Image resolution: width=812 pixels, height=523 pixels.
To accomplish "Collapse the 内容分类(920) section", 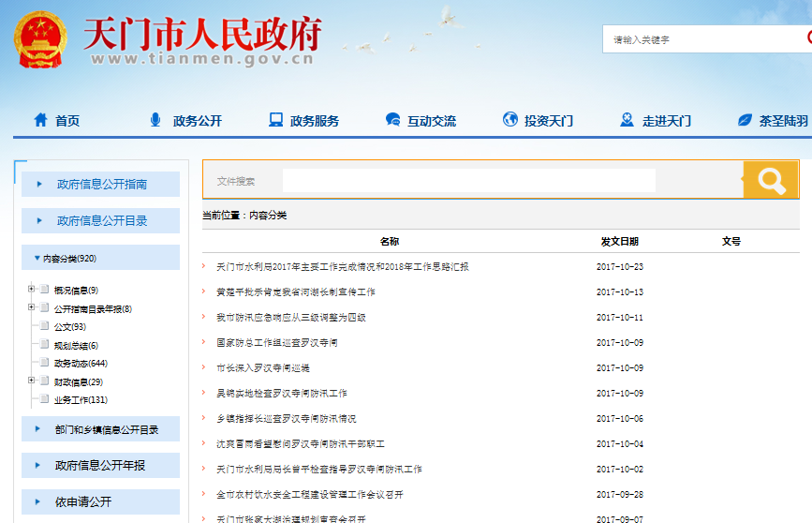I will point(37,259).
